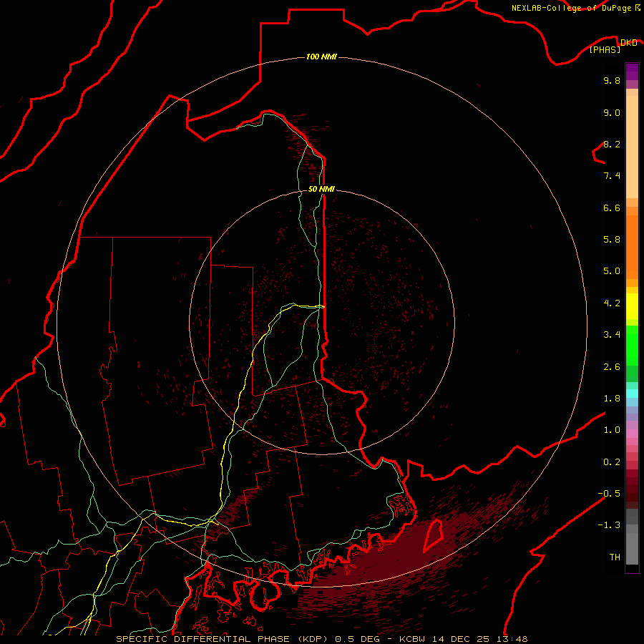The width and height of the screenshot is (644, 644).
Task: Click the dark orange color bar segment
Action: click(632, 248)
